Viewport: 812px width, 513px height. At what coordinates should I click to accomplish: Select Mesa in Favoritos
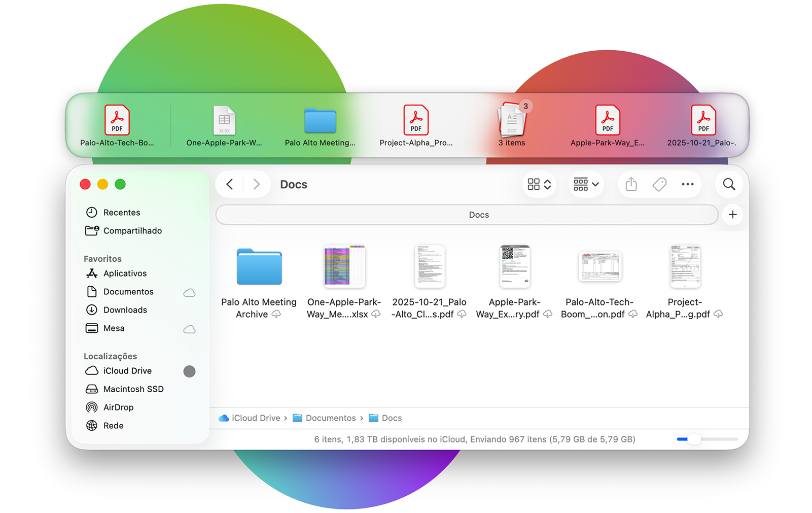pos(114,328)
